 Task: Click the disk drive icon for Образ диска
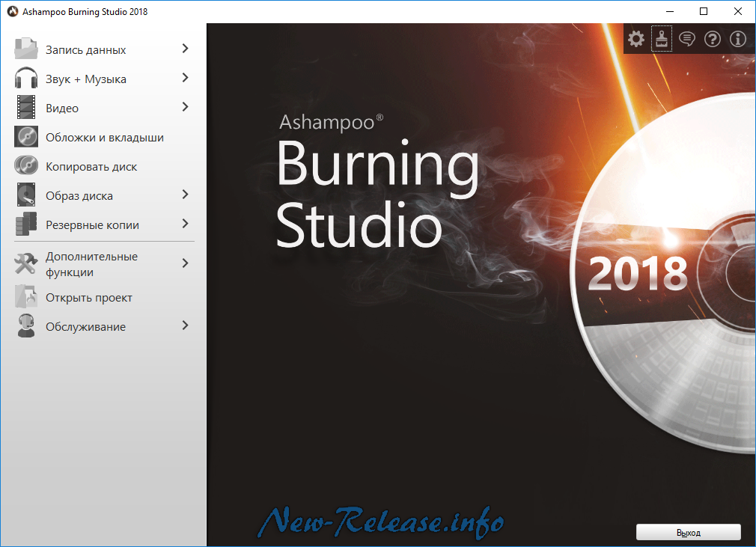[x=26, y=195]
